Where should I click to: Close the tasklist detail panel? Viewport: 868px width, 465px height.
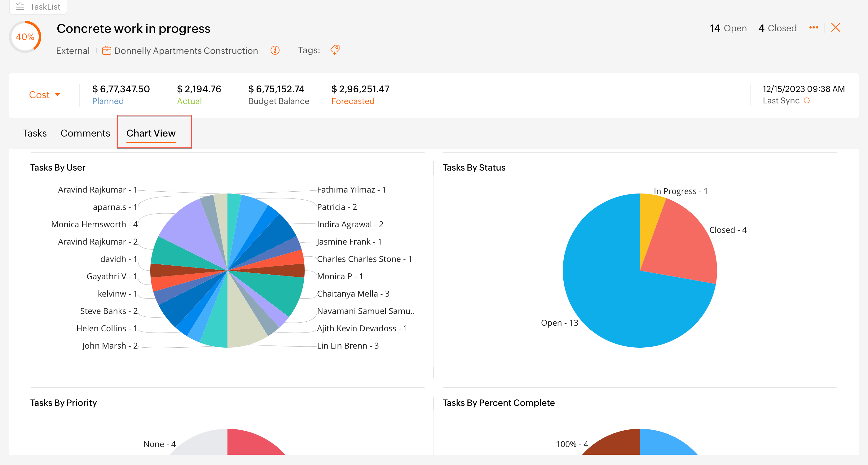click(835, 28)
